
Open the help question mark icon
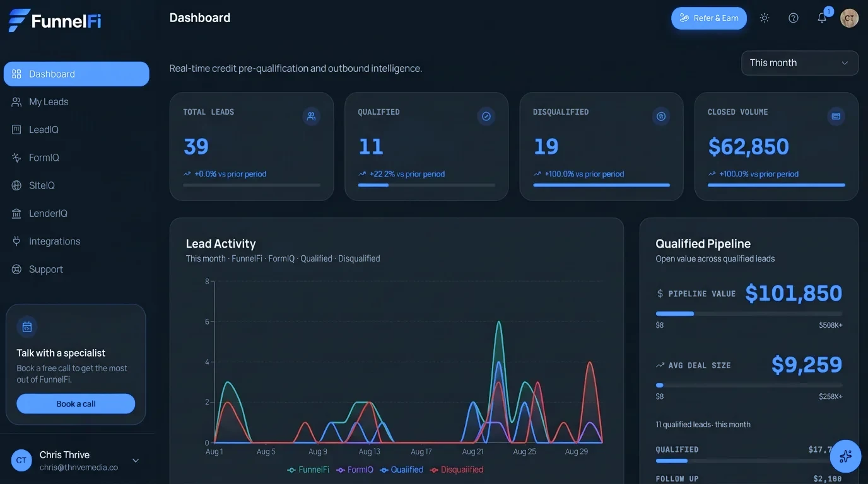794,18
